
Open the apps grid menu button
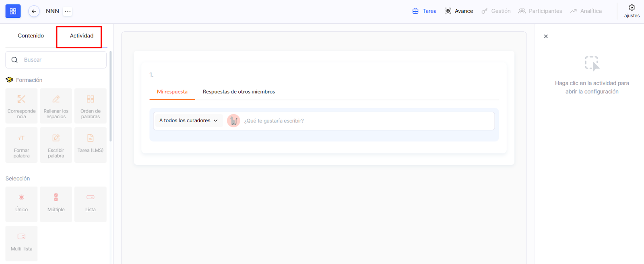(x=13, y=11)
